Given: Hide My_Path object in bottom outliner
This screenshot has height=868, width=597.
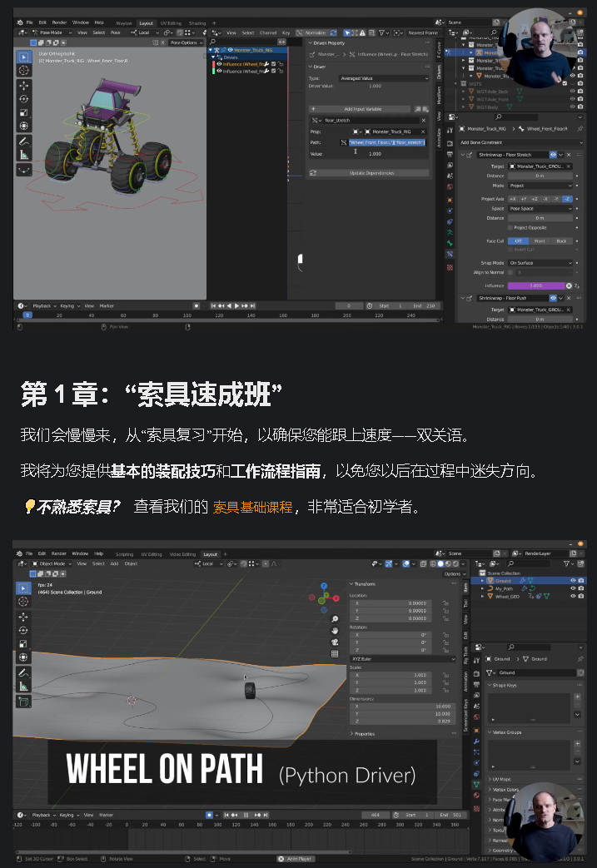Looking at the screenshot, I should point(573,588).
